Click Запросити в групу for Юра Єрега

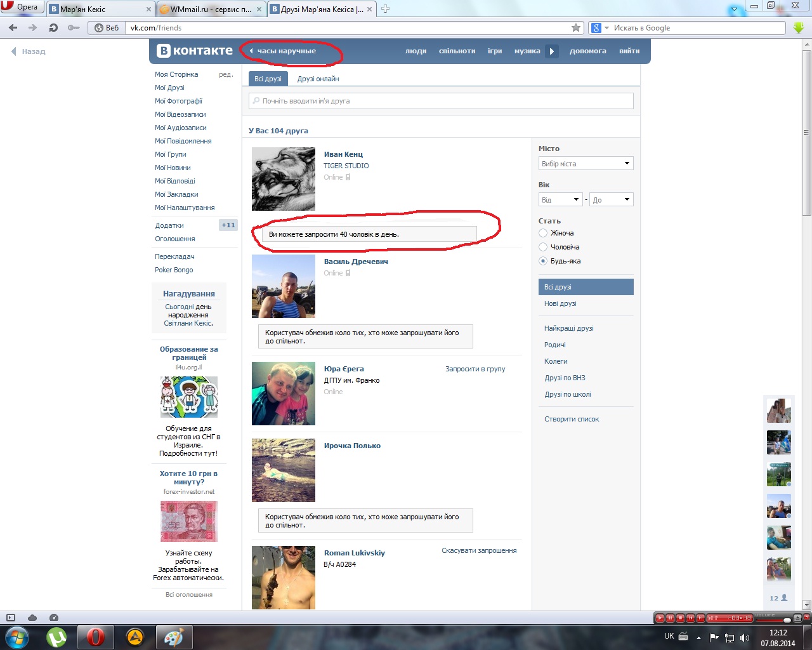click(475, 369)
